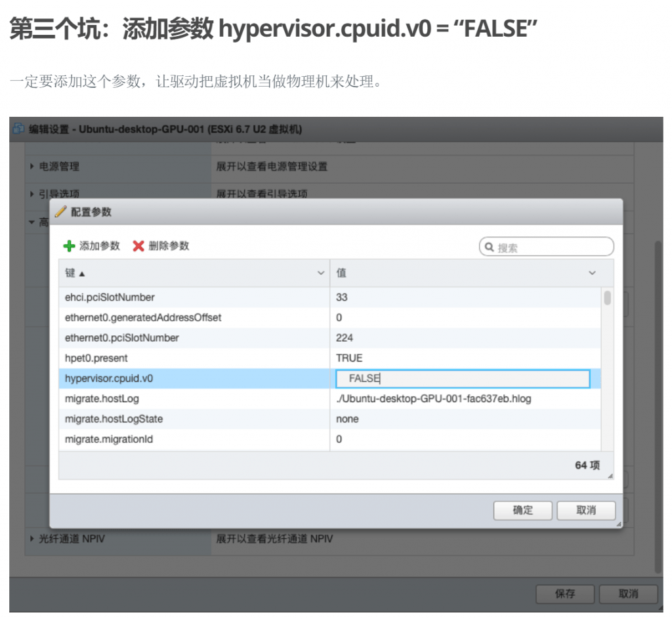Click the resize grip of the parameter table
The image size is (672, 620).
coord(610,476)
